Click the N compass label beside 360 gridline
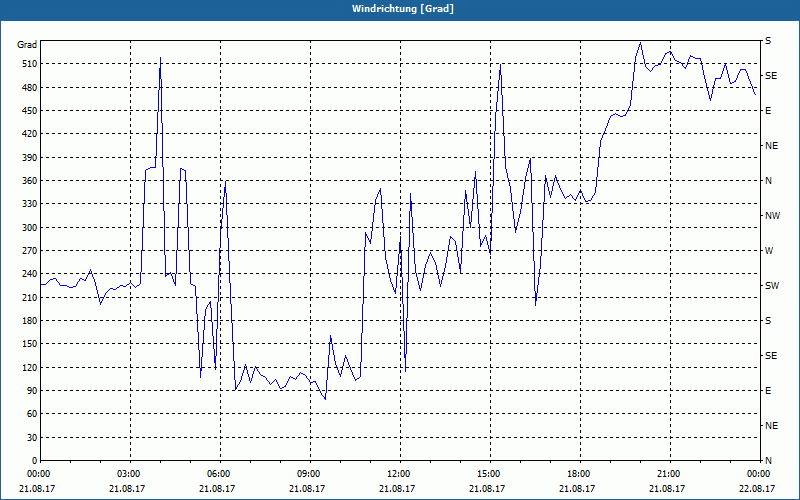 [768, 181]
